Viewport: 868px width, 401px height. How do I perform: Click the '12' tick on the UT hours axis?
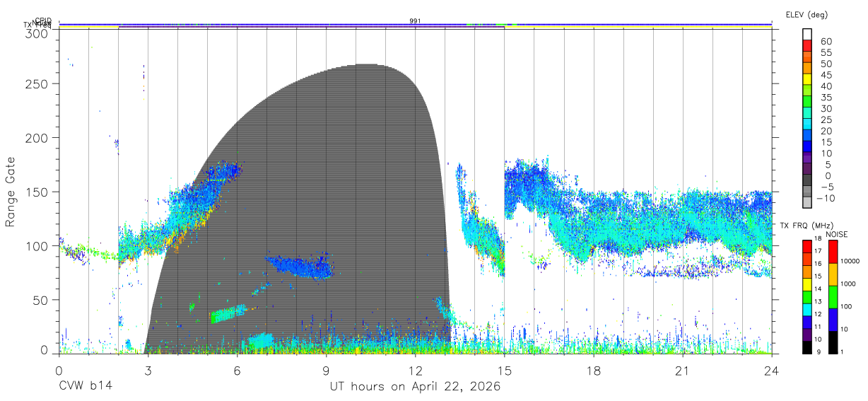415,371
